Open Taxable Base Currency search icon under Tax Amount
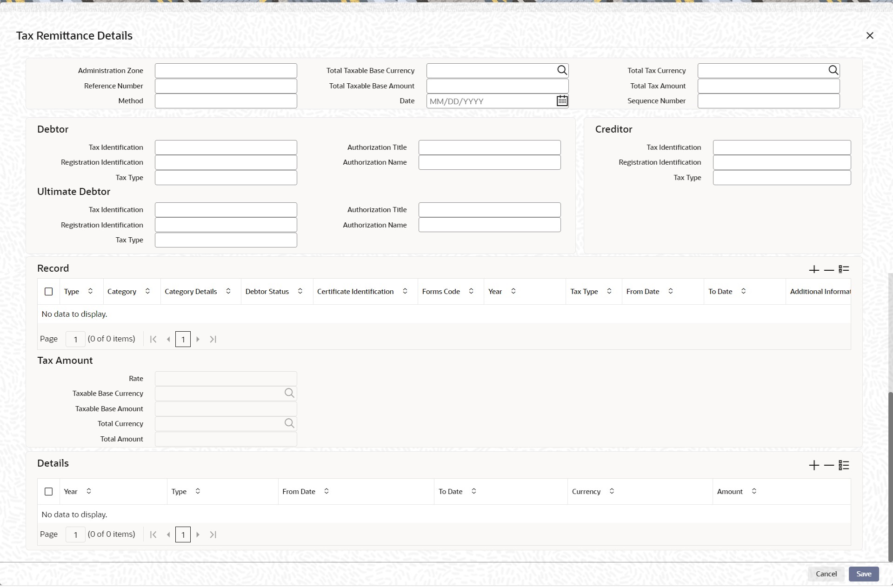 (289, 394)
